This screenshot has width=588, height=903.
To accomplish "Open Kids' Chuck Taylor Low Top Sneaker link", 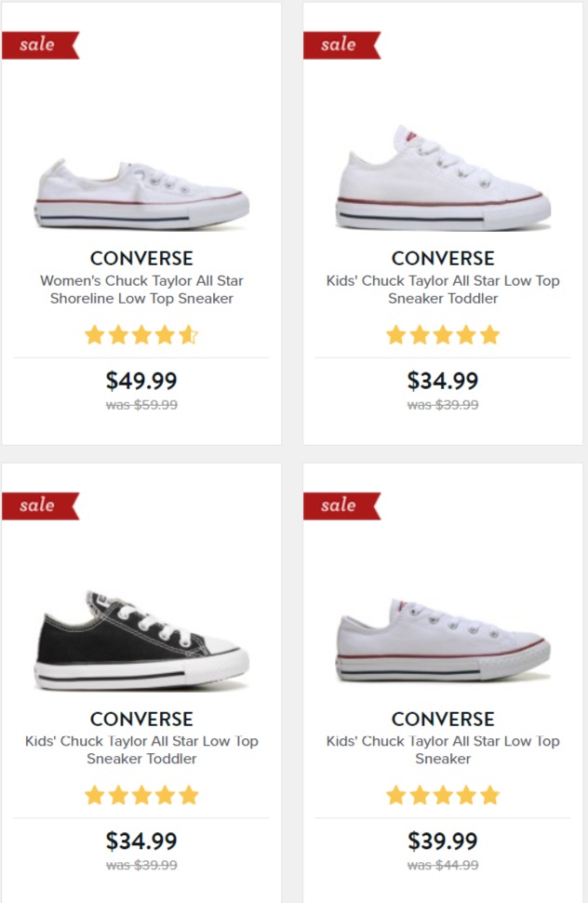I will (443, 749).
